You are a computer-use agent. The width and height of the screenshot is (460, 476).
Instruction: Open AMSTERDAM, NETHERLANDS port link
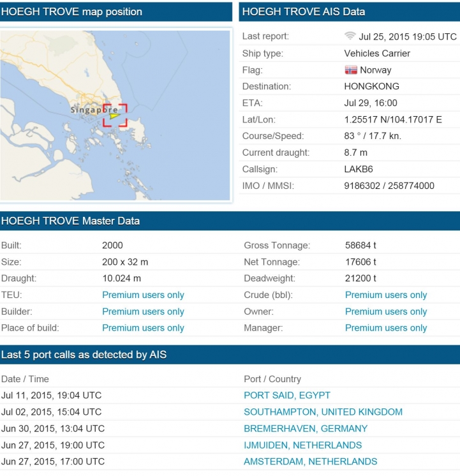[x=310, y=461]
